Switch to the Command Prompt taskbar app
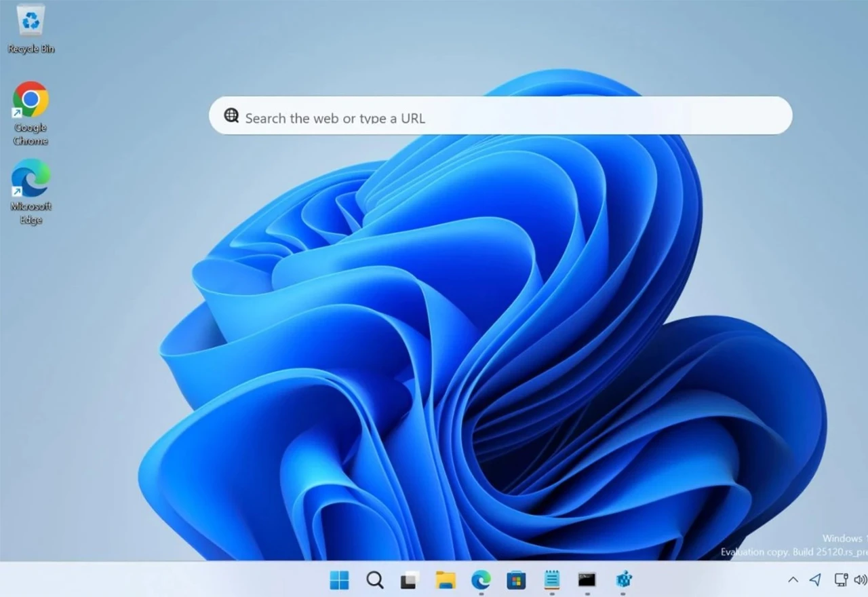The width and height of the screenshot is (868, 597). click(587, 580)
